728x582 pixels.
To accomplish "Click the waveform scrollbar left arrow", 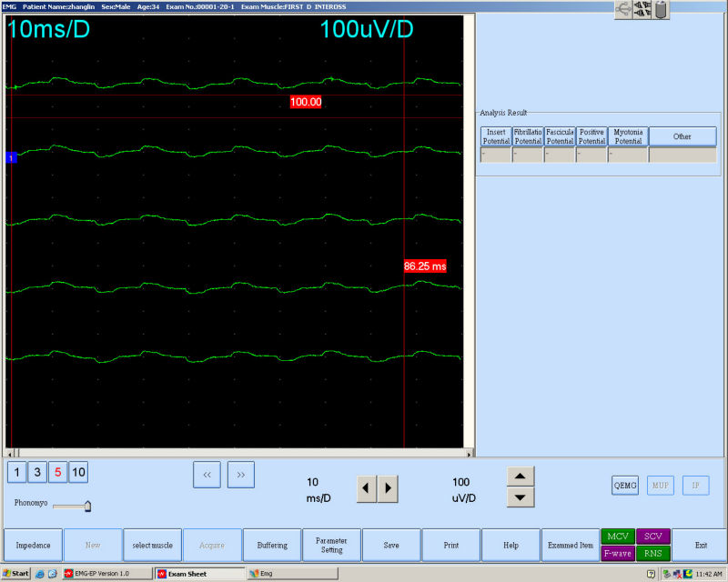I will (10, 454).
